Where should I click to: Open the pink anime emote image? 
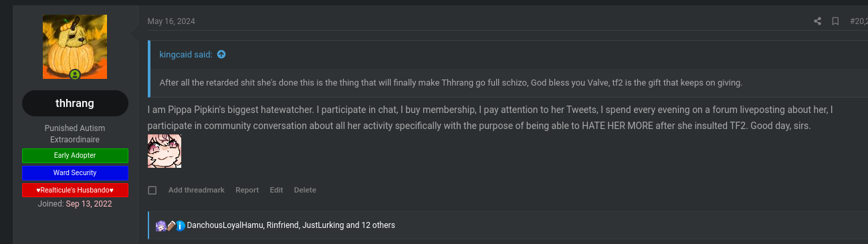pyautogui.click(x=165, y=151)
